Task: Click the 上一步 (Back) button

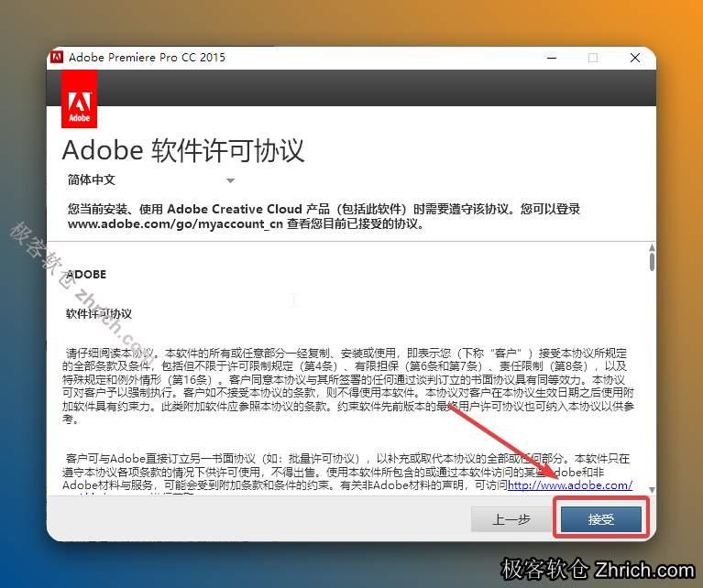Action: (x=511, y=519)
